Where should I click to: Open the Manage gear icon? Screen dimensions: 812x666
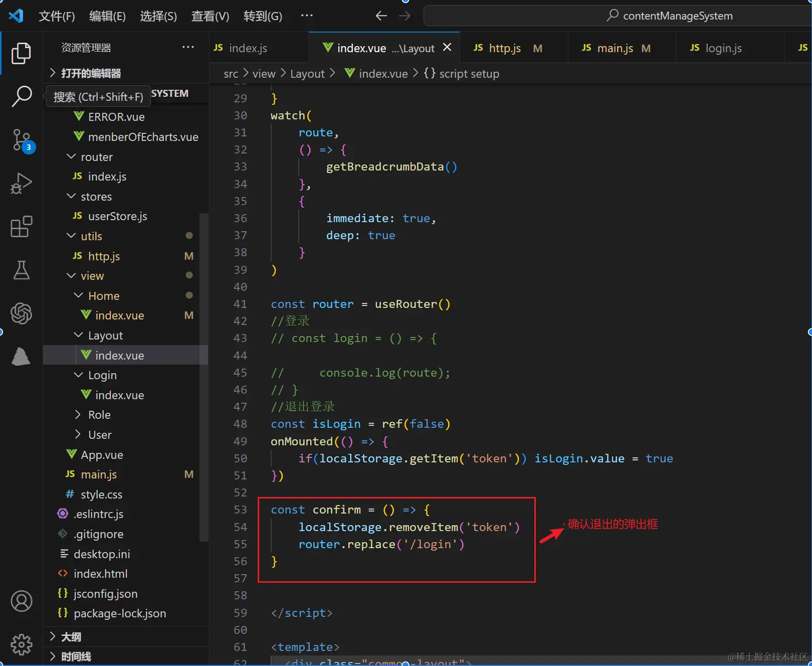[x=21, y=644]
